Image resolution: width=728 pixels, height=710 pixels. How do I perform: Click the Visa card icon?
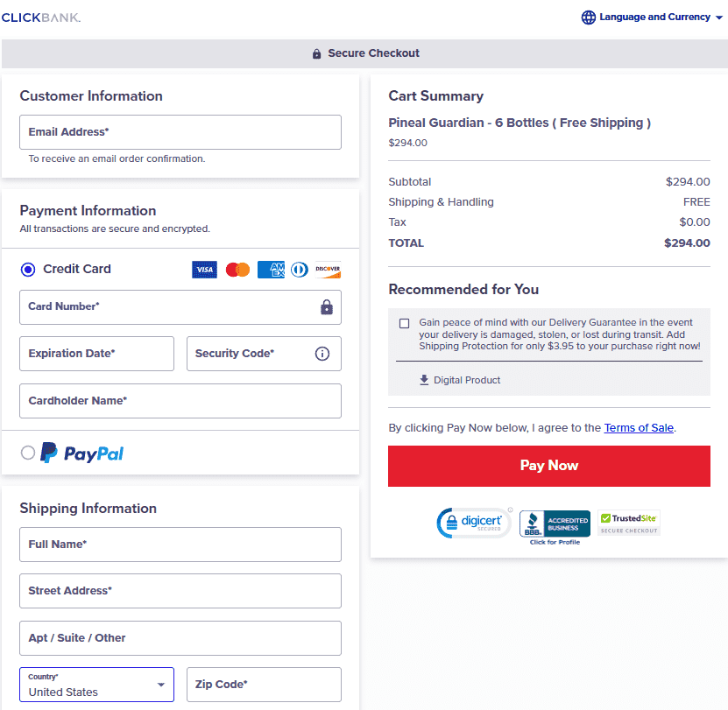(x=204, y=269)
